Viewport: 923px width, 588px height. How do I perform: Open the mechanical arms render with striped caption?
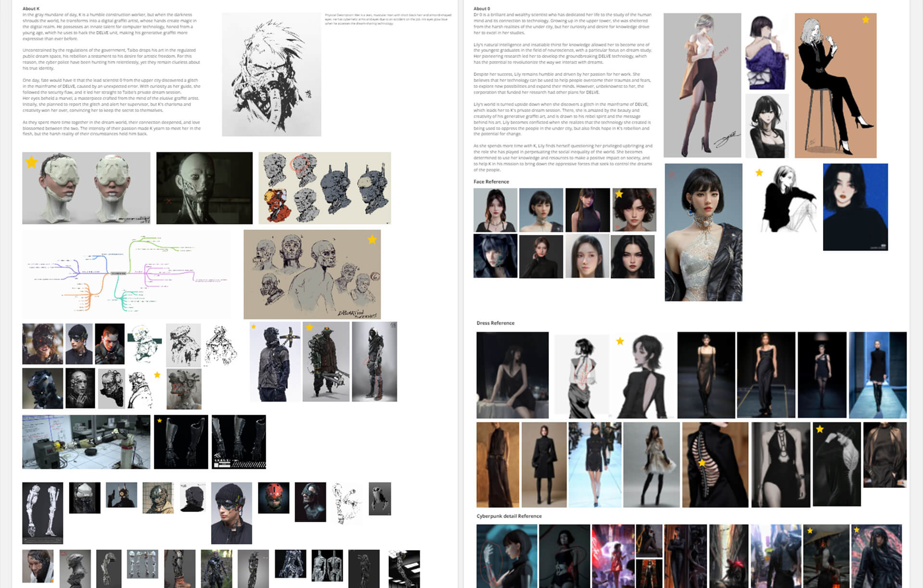239,442
